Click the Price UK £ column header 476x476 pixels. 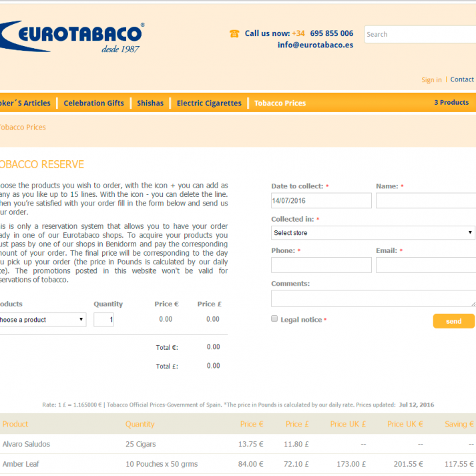[348, 424]
